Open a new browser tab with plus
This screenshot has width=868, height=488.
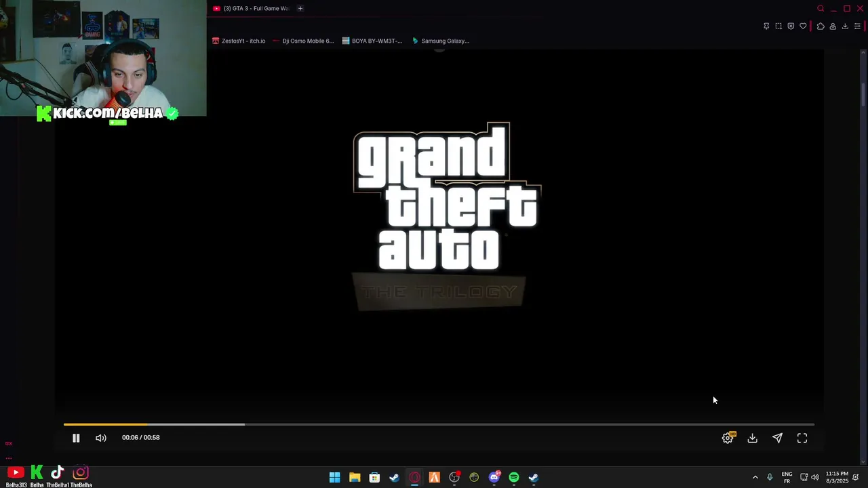click(x=300, y=8)
